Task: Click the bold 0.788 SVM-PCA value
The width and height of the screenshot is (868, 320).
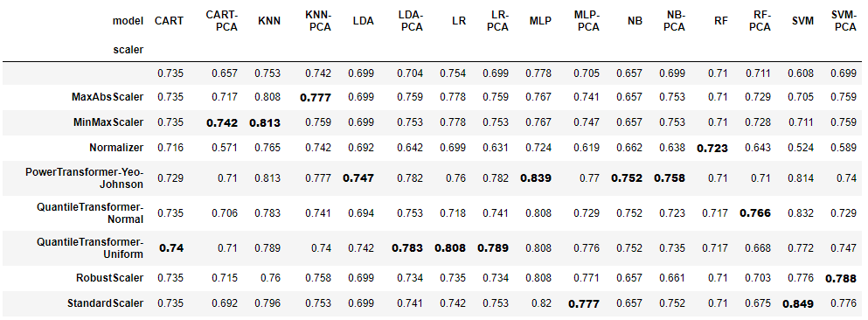Action: pos(844,278)
